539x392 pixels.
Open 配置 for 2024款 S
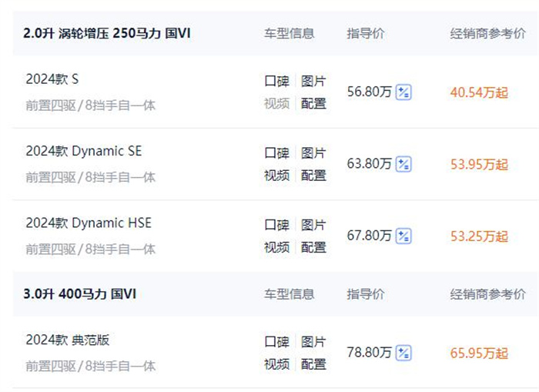(313, 103)
